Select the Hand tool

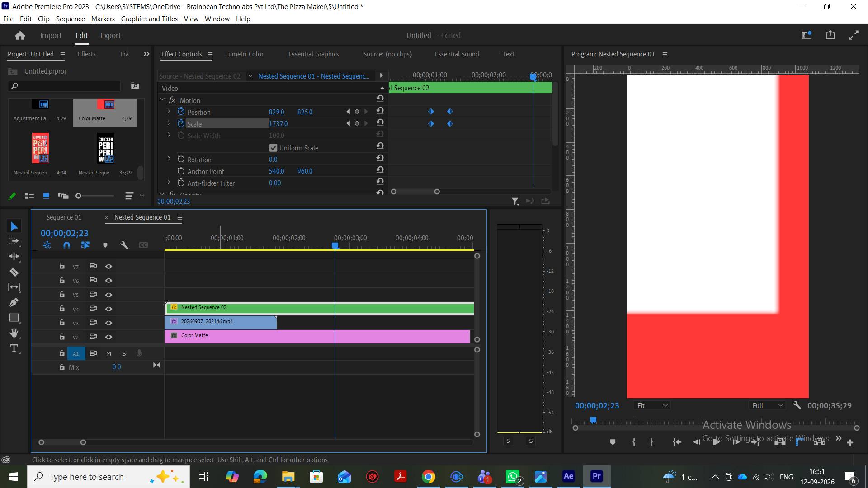pos(14,333)
